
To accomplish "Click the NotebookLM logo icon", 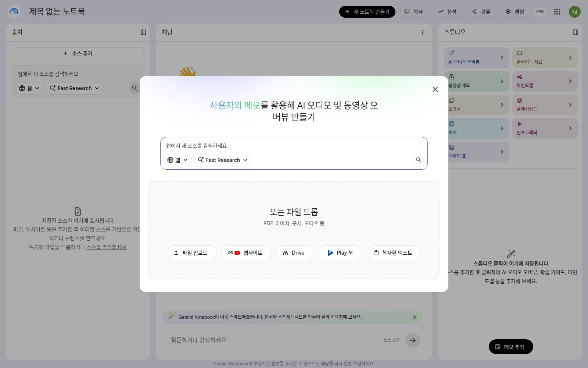I will (x=14, y=12).
